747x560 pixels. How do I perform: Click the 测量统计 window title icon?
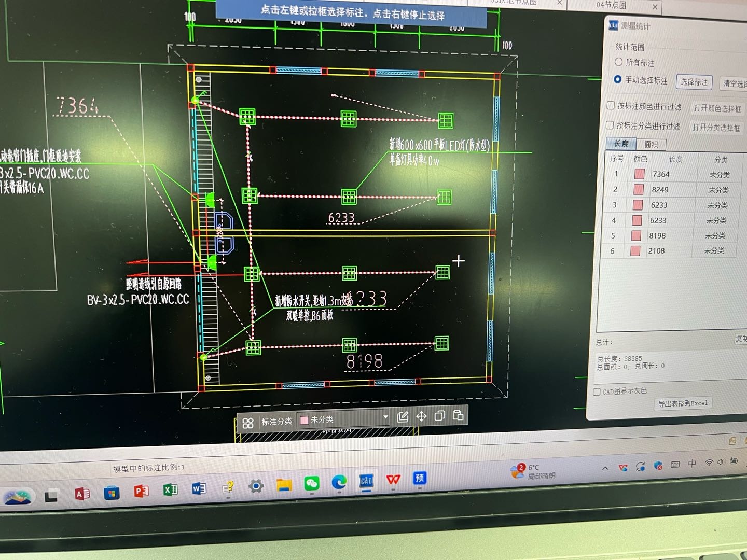[x=613, y=25]
